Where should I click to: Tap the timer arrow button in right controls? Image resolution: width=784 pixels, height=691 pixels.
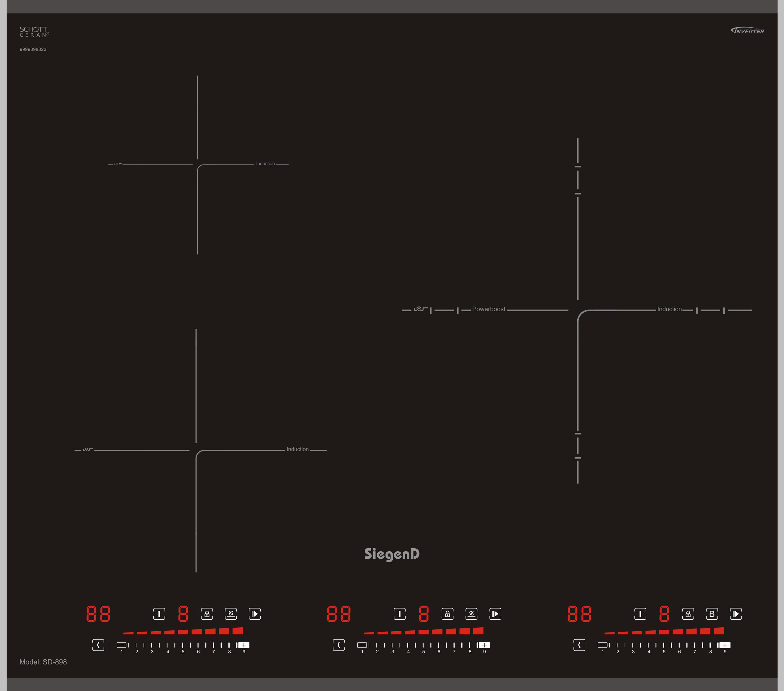(x=579, y=645)
